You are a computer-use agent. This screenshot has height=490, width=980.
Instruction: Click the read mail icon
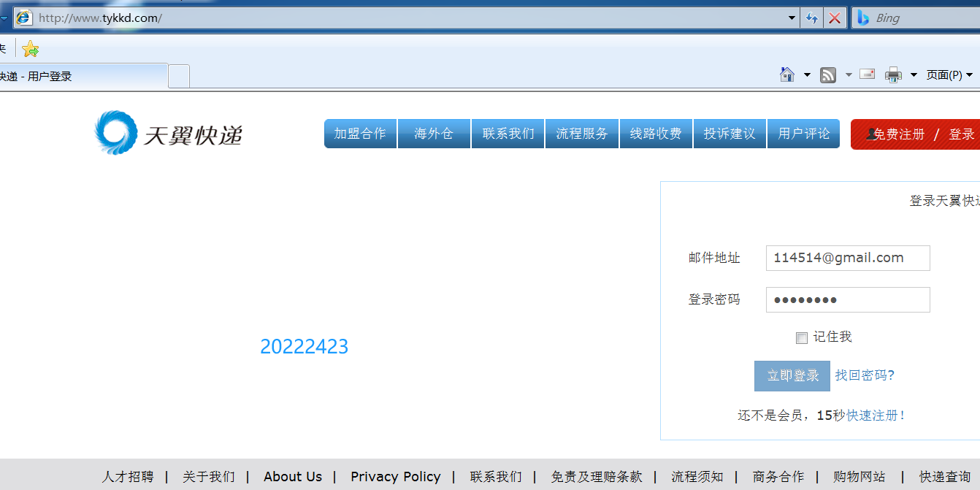pos(868,74)
